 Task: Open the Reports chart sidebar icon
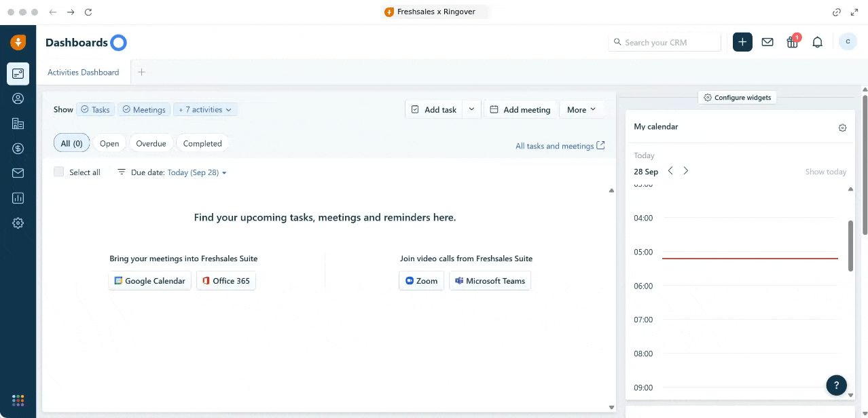coord(18,198)
